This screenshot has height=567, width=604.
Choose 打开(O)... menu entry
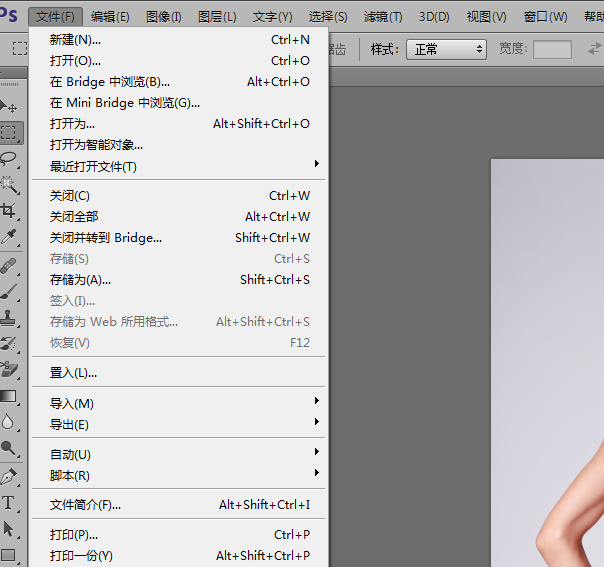(179, 61)
